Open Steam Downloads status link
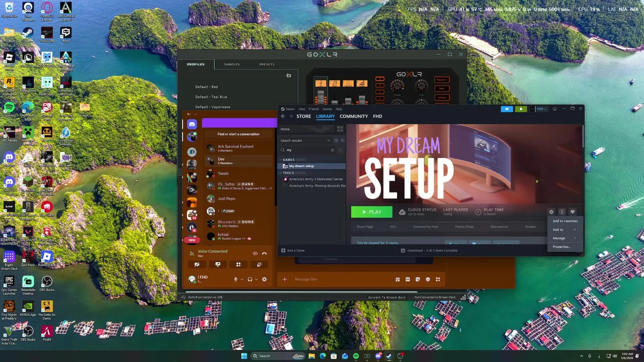Image resolution: width=644 pixels, height=362 pixels. 429,250
